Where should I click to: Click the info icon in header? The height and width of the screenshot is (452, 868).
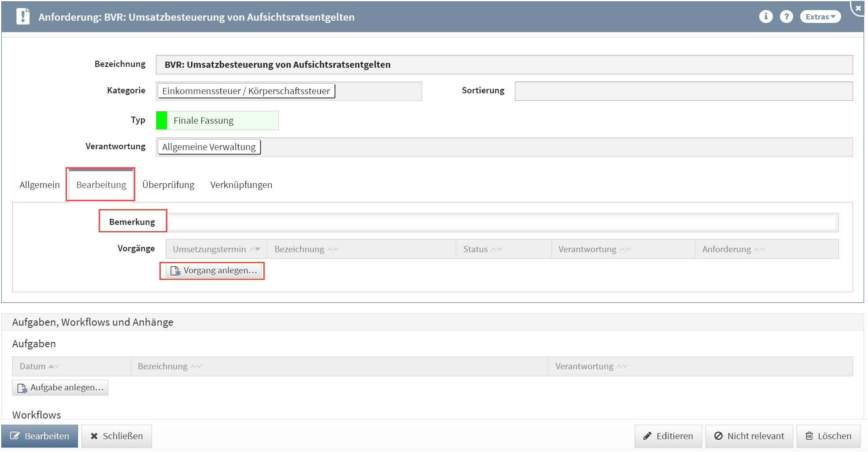click(766, 17)
